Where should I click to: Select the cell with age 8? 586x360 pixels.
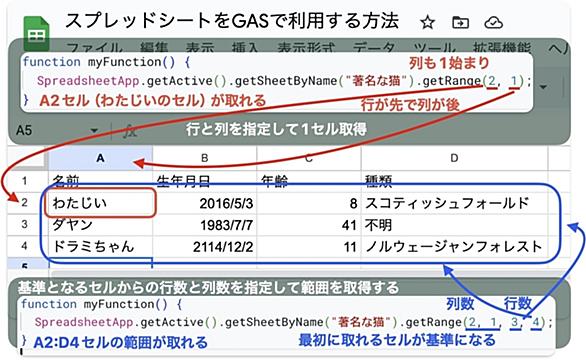click(309, 203)
